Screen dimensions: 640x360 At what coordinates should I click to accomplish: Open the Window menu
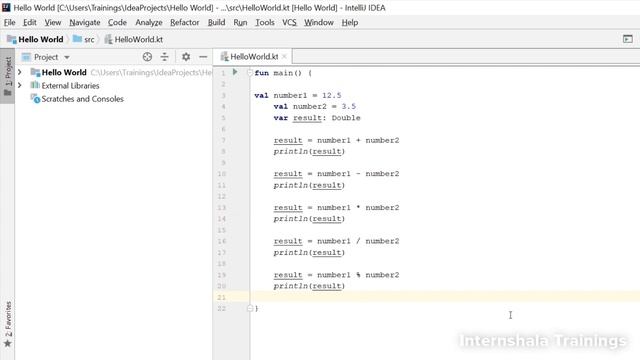tap(318, 22)
